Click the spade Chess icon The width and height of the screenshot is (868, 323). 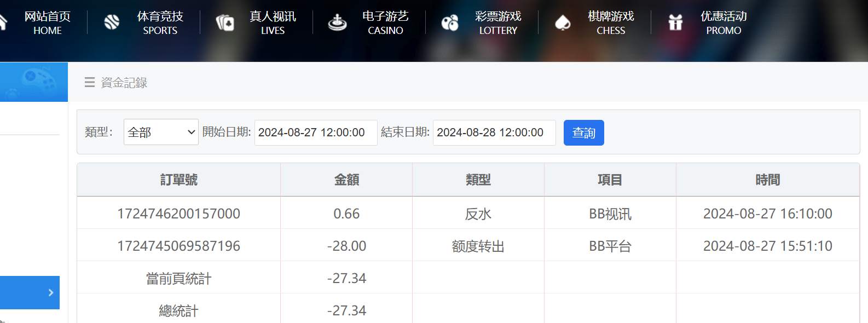coord(563,22)
